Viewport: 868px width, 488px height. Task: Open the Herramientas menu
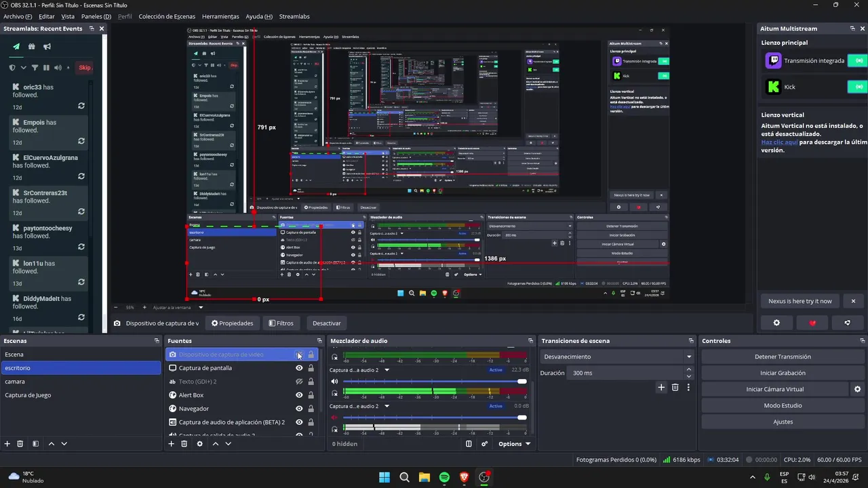click(x=220, y=16)
